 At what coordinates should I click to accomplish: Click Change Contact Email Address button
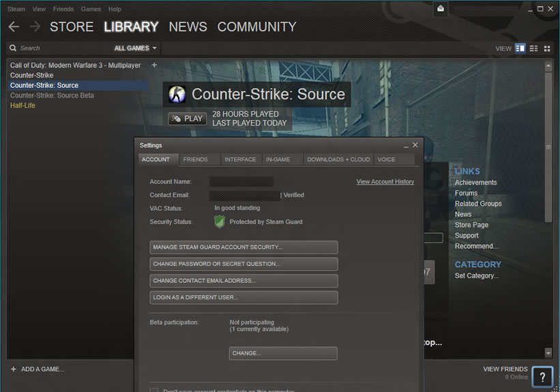[x=244, y=281]
